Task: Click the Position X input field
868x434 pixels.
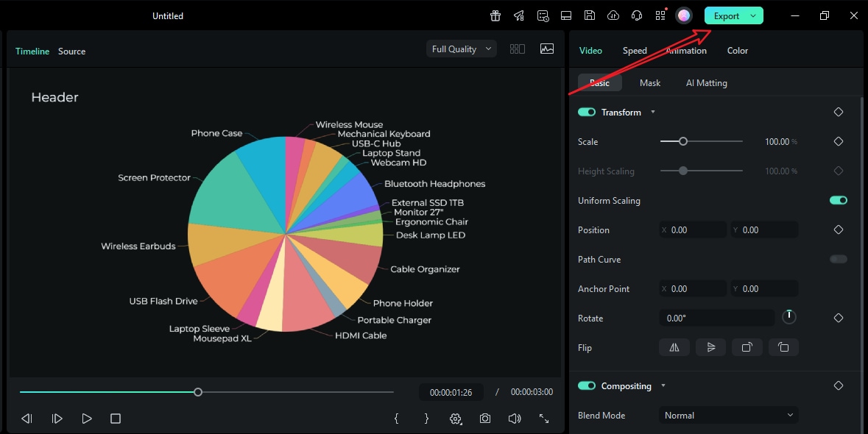Action: 696,230
